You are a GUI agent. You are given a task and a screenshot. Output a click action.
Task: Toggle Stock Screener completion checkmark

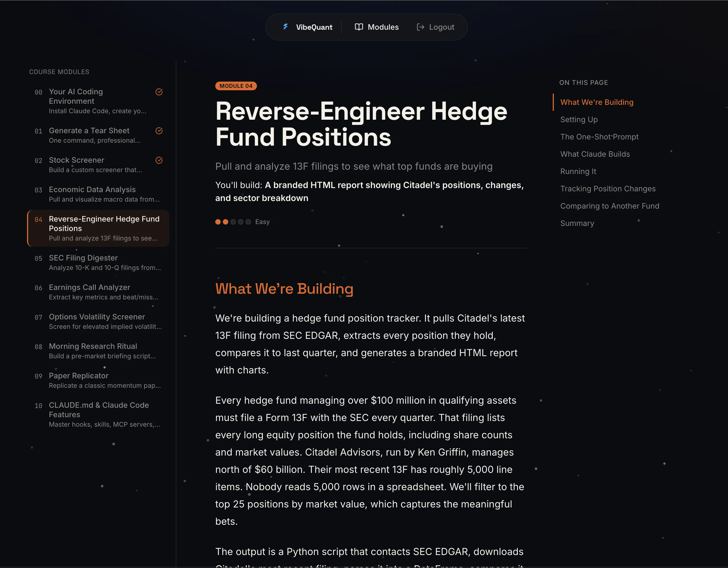159,160
